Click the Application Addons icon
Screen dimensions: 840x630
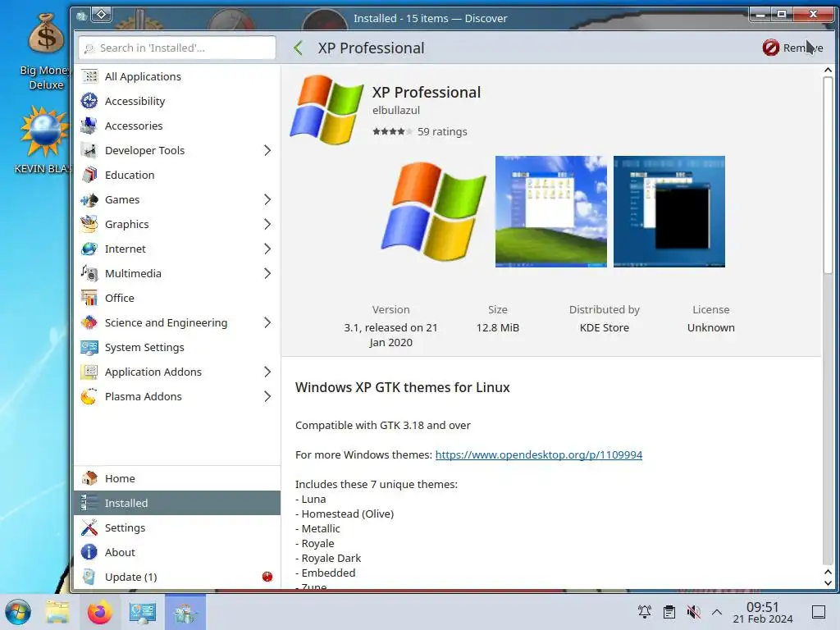[89, 372]
